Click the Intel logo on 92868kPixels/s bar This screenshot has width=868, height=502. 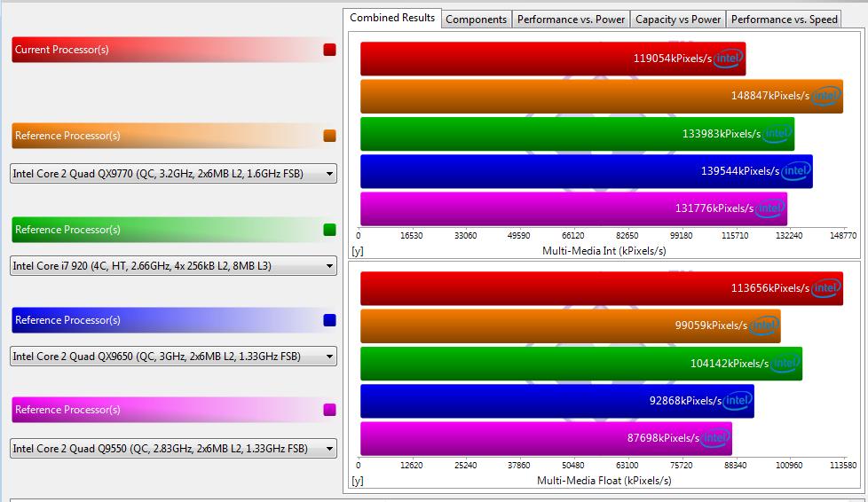738,401
